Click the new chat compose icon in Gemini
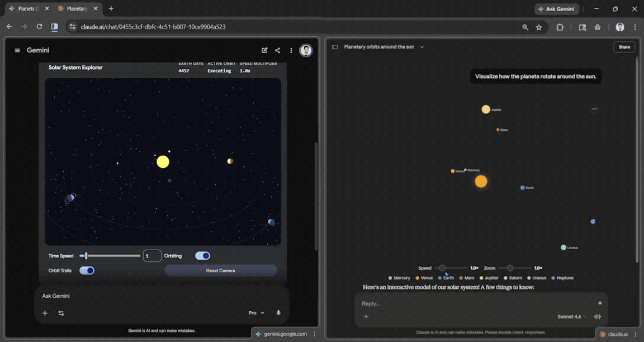This screenshot has width=644, height=342. click(264, 50)
